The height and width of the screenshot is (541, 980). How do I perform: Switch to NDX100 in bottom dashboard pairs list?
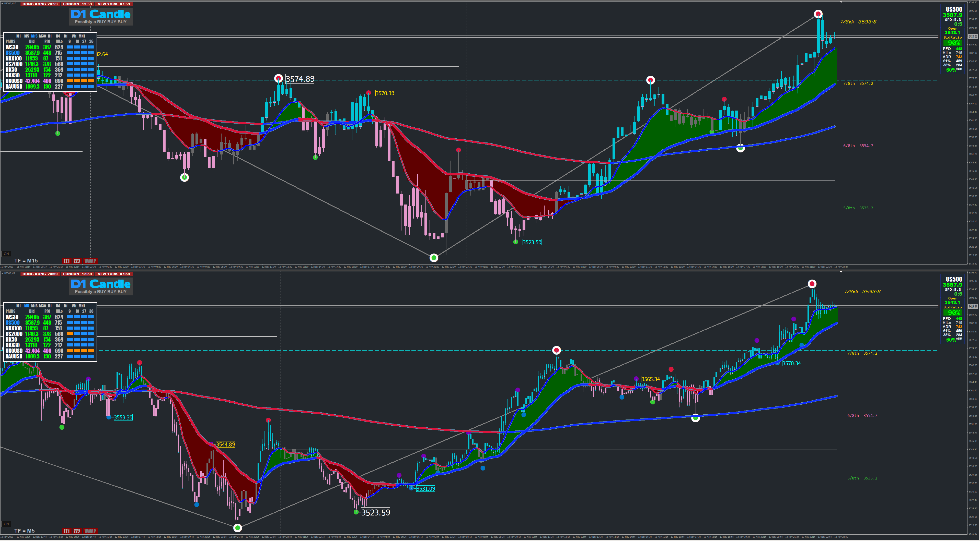(14, 329)
